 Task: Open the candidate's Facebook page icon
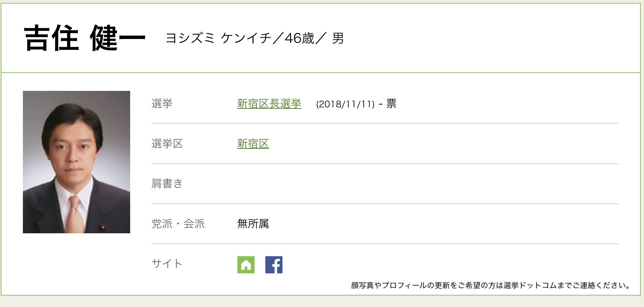coord(274,265)
